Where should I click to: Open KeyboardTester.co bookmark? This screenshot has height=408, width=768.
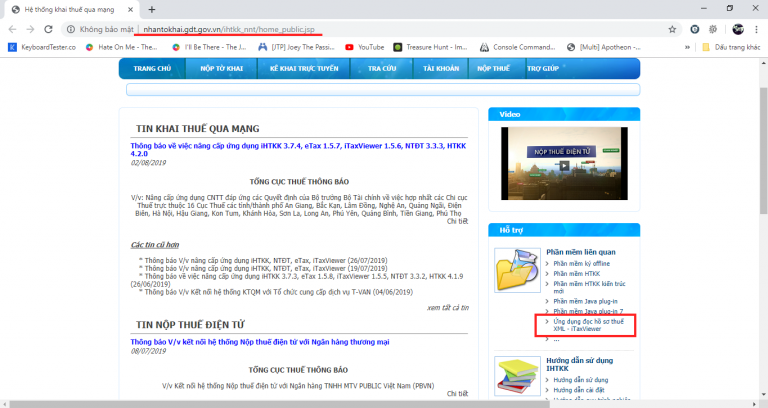click(x=42, y=47)
